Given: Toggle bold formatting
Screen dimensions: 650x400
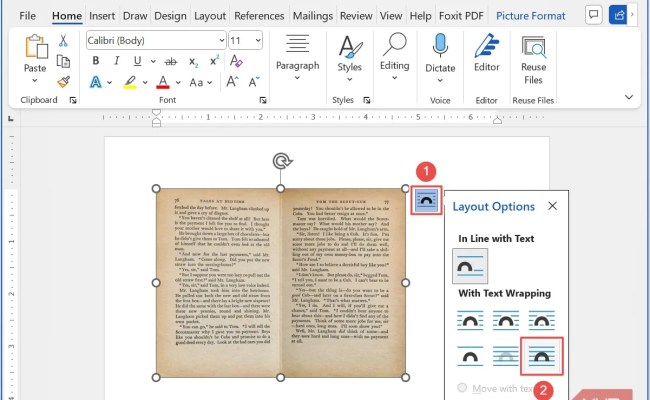Looking at the screenshot, I should point(96,61).
